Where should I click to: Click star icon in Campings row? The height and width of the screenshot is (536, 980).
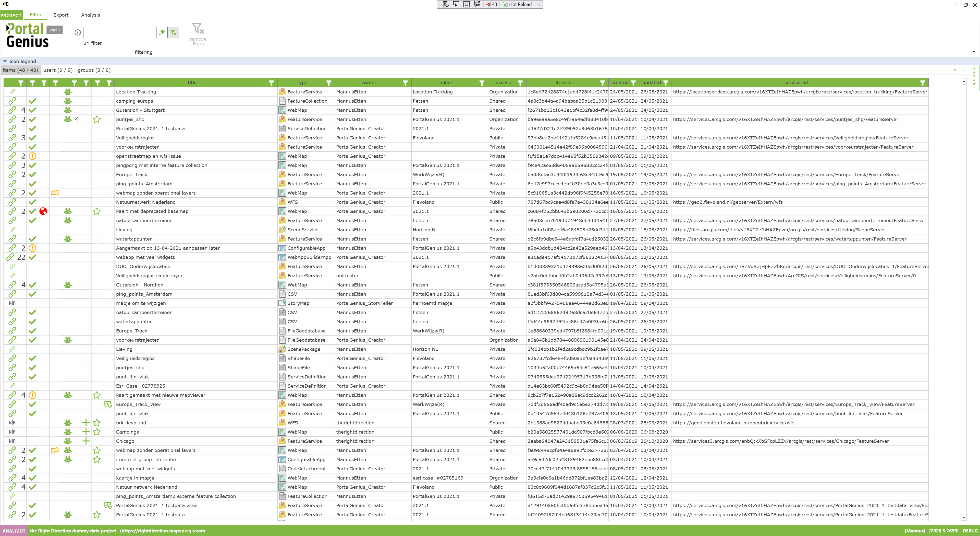pos(97,432)
